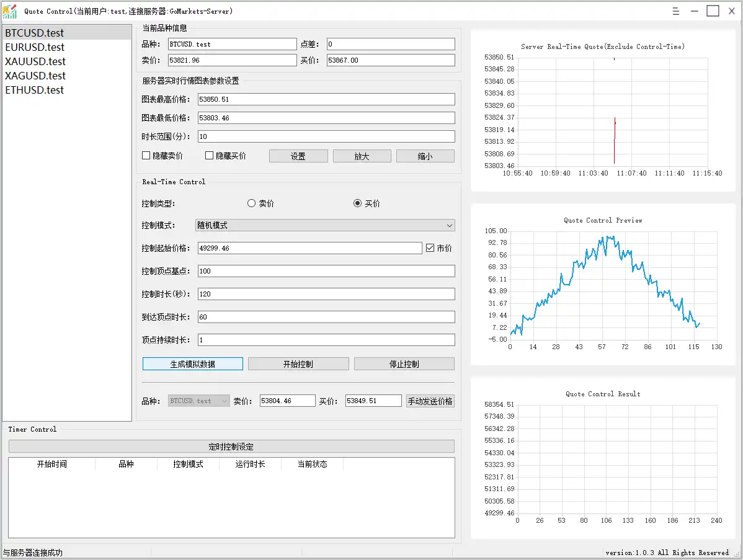Open the disabled BTCUSD.test symbol combo box
Viewport: 743px width, 560px height.
198,401
